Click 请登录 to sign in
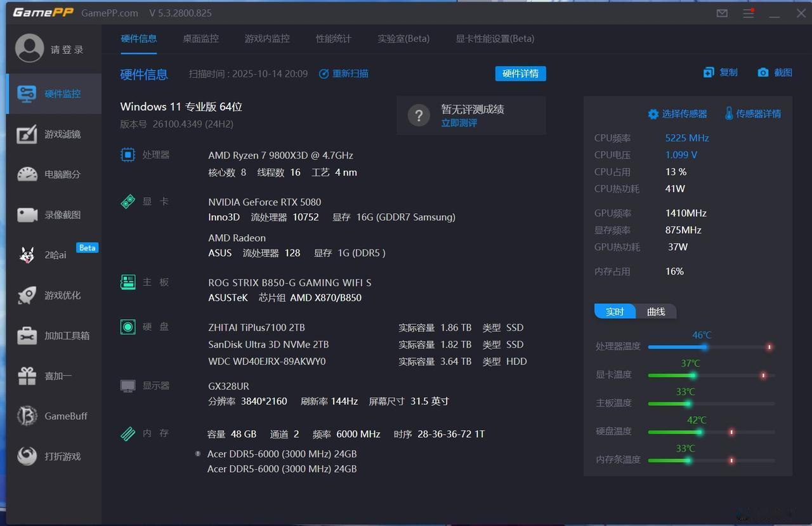This screenshot has width=812, height=526. tap(67, 49)
